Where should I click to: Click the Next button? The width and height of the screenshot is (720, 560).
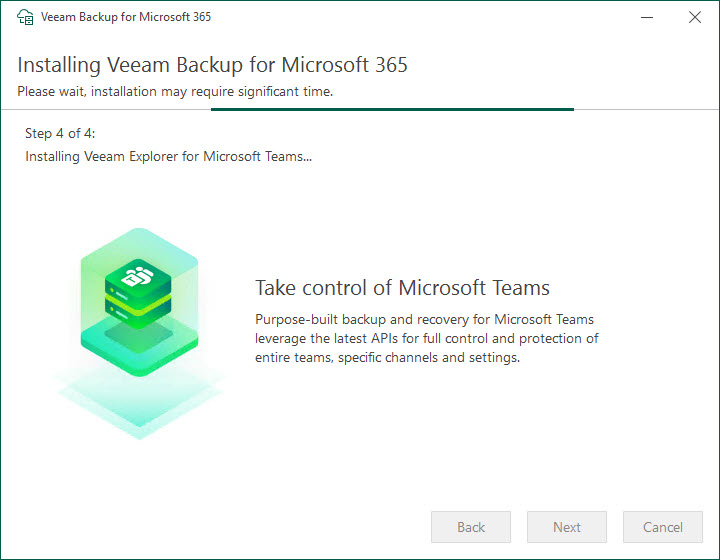567,527
